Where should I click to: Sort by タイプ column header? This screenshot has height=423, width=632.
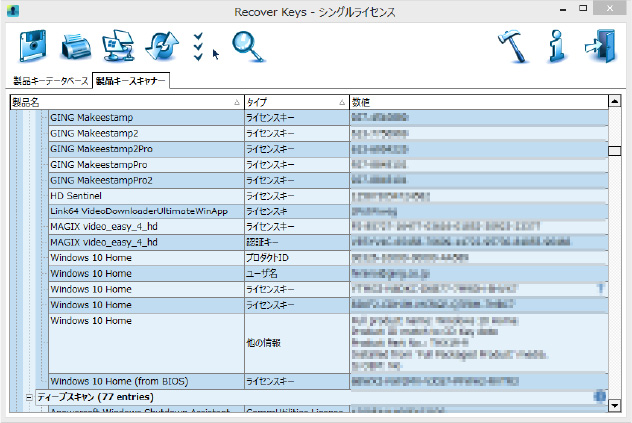(x=297, y=102)
